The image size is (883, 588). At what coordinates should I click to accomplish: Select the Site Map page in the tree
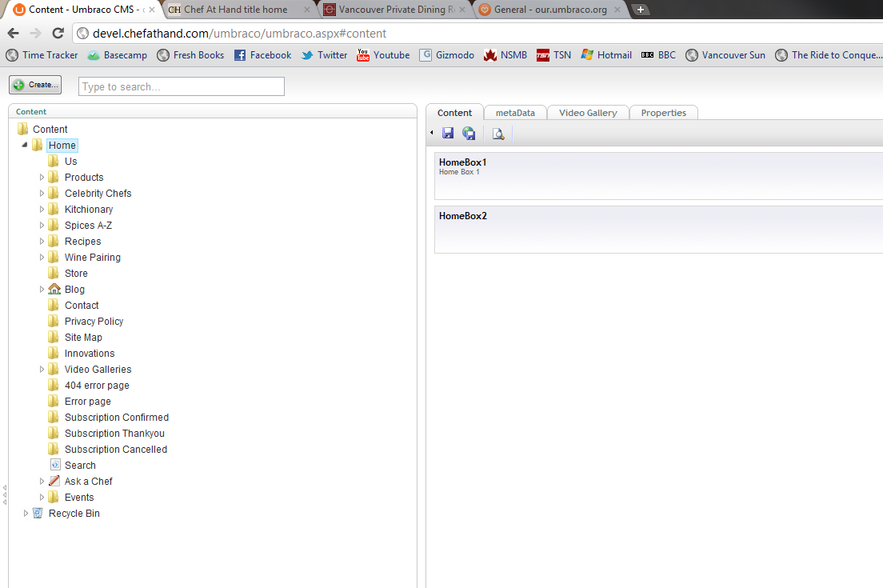pyautogui.click(x=83, y=338)
